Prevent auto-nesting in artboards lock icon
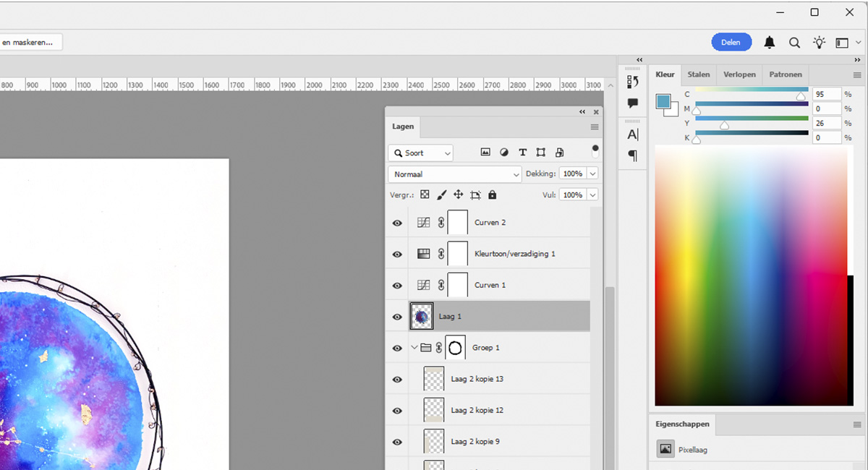This screenshot has height=470, width=868. point(475,195)
